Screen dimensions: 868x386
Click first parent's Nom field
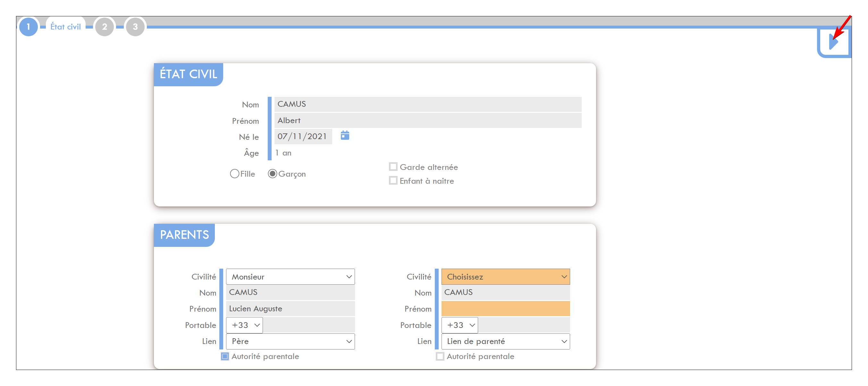290,292
